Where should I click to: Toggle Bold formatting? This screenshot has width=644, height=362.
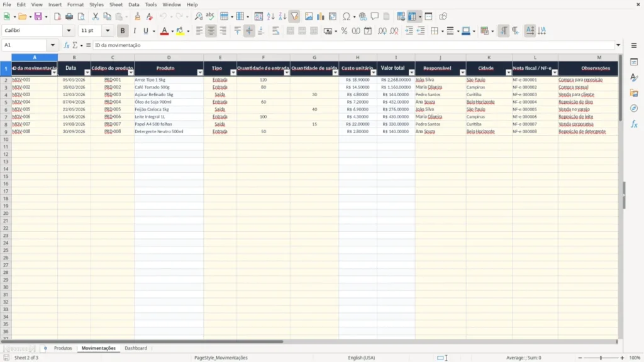tap(123, 31)
